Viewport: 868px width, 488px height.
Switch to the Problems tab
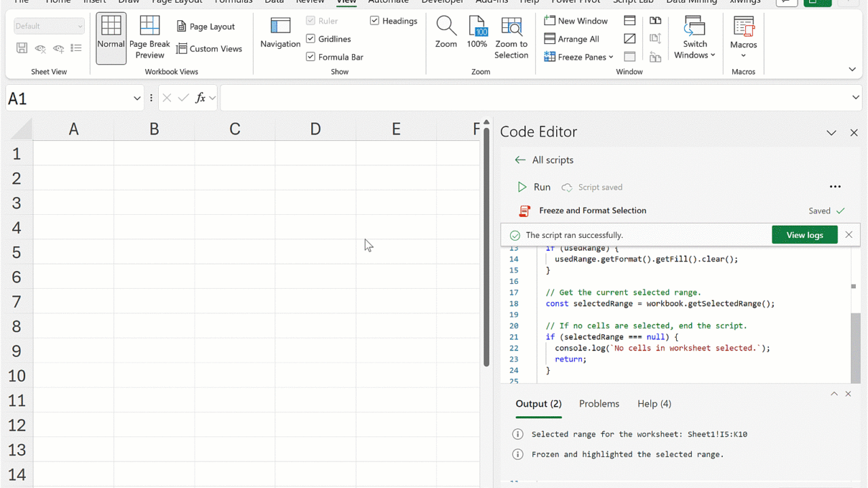(599, 403)
